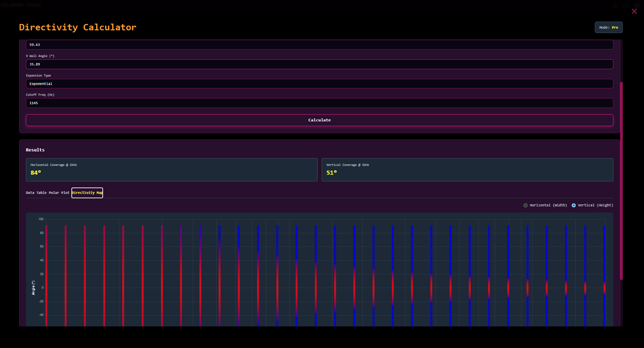Click the Directivity Calculator title
Viewport: 644px width, 348px height.
pyautogui.click(x=78, y=27)
